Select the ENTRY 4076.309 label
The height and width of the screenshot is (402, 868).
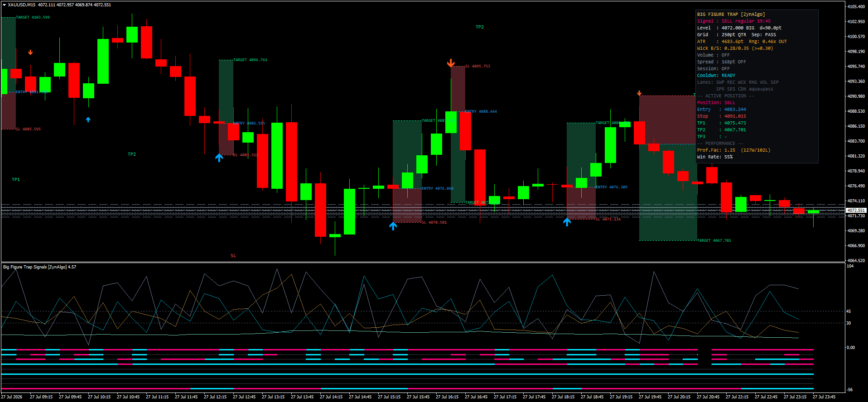tap(611, 187)
